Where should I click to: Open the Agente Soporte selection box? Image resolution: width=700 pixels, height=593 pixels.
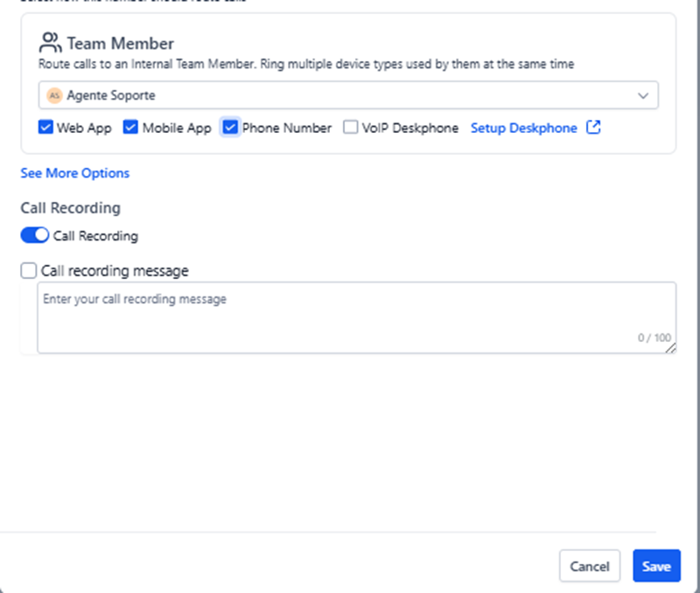pos(347,95)
